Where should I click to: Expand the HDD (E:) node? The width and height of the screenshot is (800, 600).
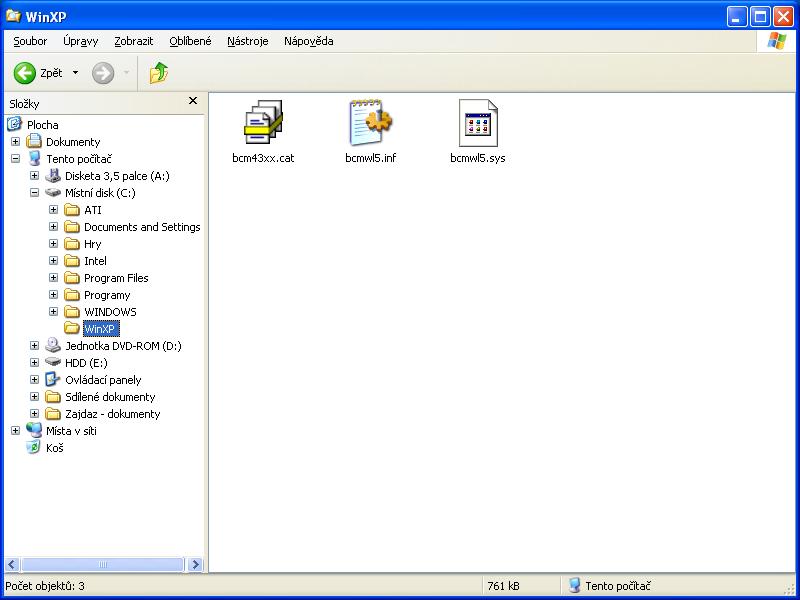(34, 363)
